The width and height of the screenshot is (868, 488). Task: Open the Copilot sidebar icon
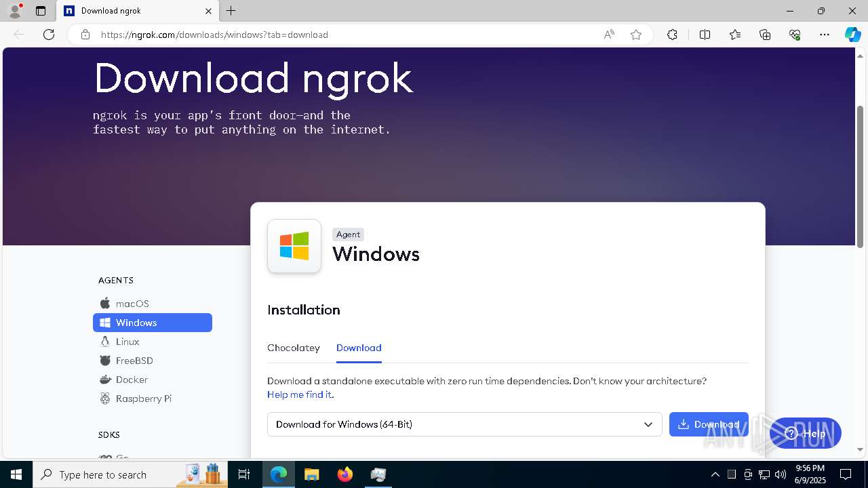[x=852, y=35]
